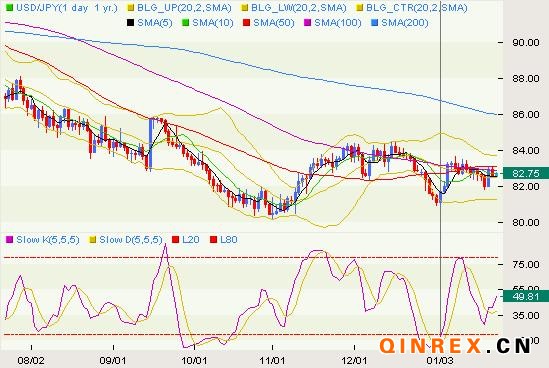The image size is (549, 368).
Task: Click the Slow K(5,5,5) legend label
Action: coord(48,240)
